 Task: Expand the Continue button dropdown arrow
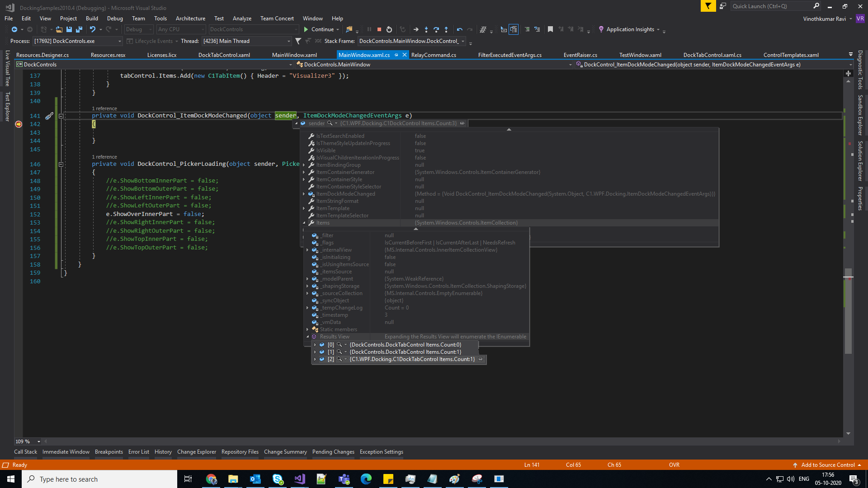pyautogui.click(x=338, y=30)
